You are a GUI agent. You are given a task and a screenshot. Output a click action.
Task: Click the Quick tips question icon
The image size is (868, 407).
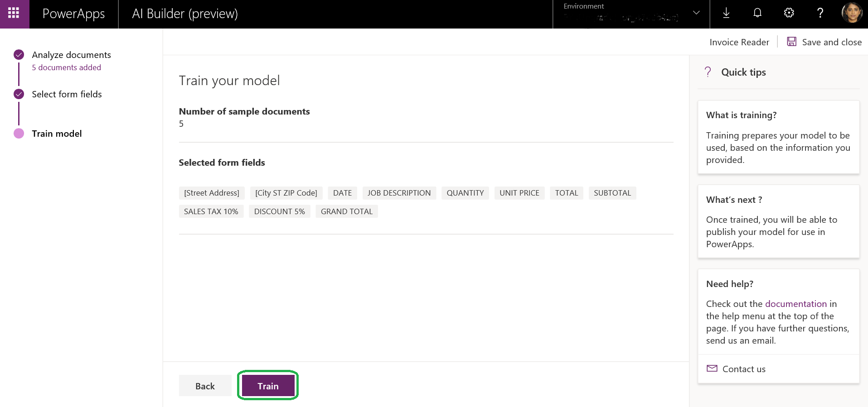[x=708, y=72]
